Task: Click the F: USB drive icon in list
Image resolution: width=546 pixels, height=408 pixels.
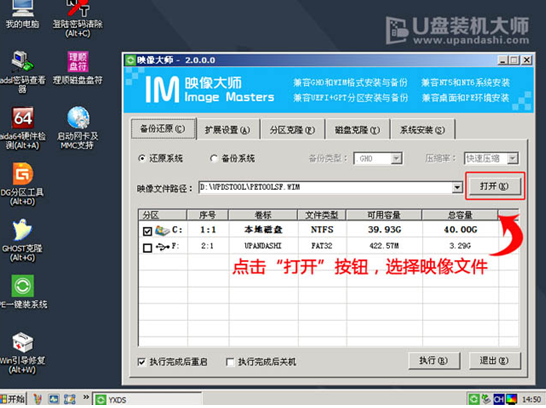Action: click(163, 246)
